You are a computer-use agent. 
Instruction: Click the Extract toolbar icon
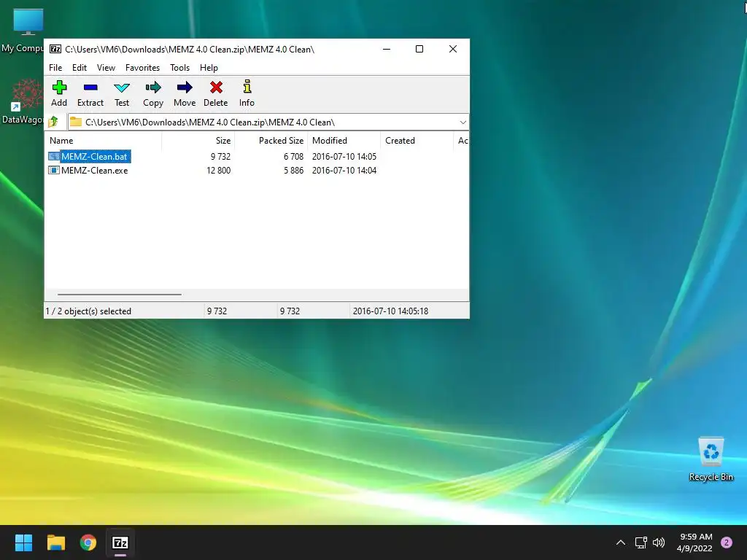tap(90, 87)
